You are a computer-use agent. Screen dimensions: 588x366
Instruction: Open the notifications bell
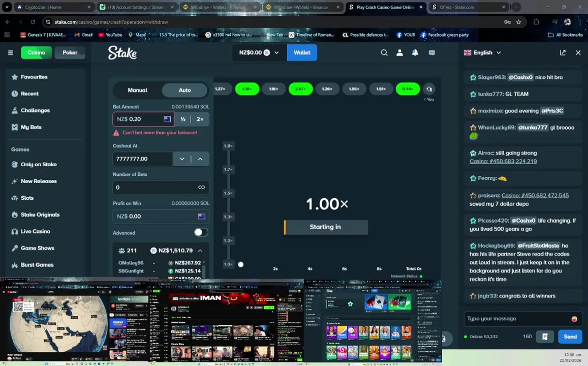415,52
